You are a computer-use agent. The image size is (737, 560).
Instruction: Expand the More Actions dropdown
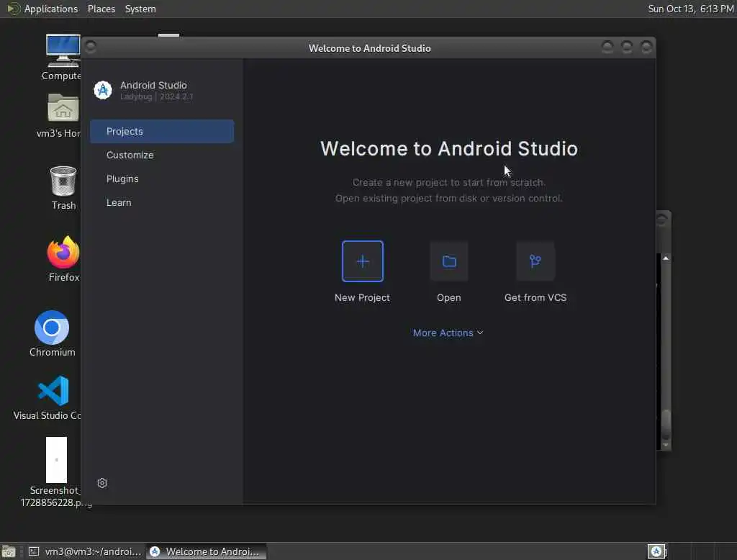[x=448, y=333]
